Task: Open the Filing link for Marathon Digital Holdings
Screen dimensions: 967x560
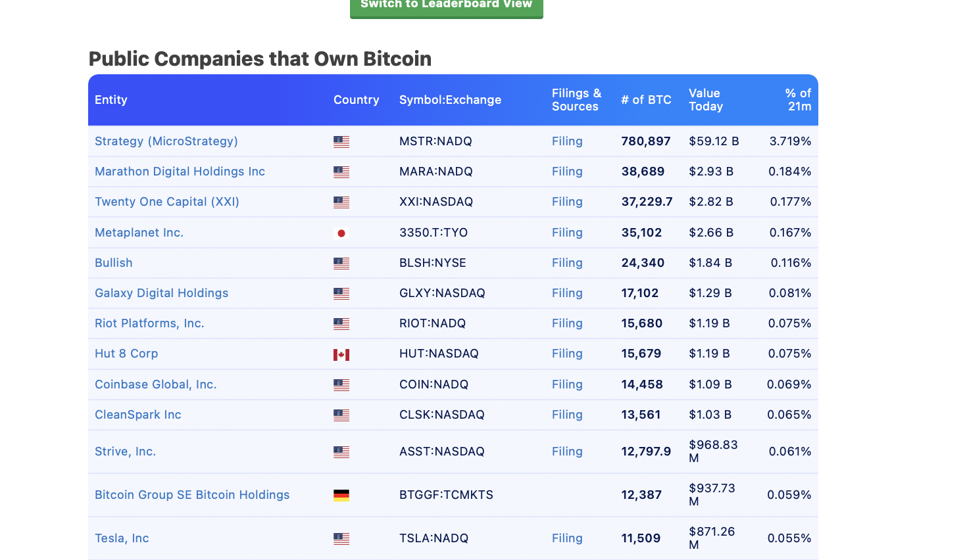Action: pos(566,171)
